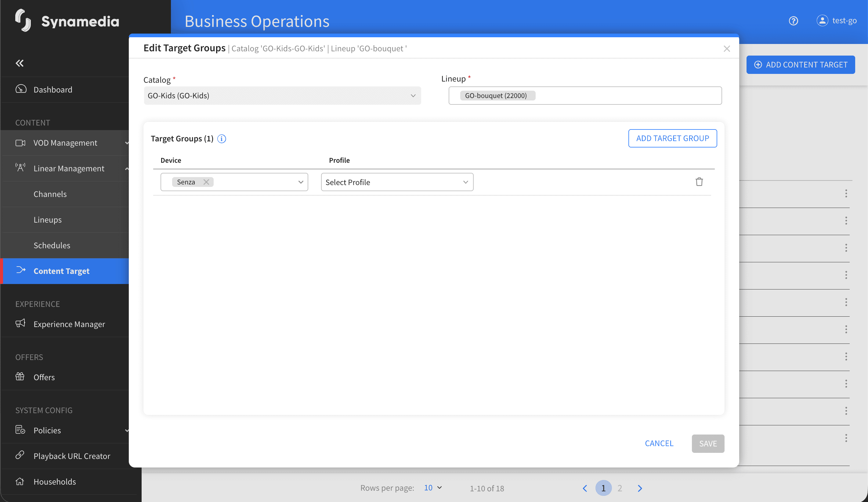Collapse the sidebar with double-chevron icon
The image size is (868, 502).
pos(20,63)
